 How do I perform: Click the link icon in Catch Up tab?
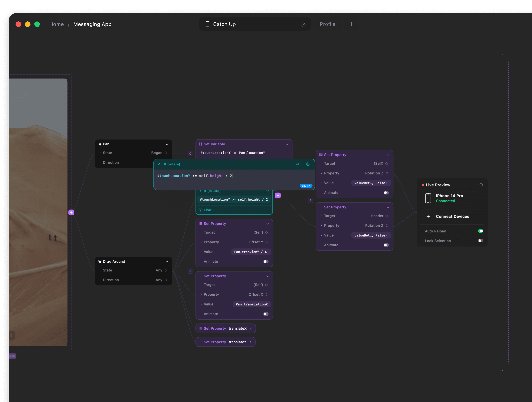[x=304, y=24]
